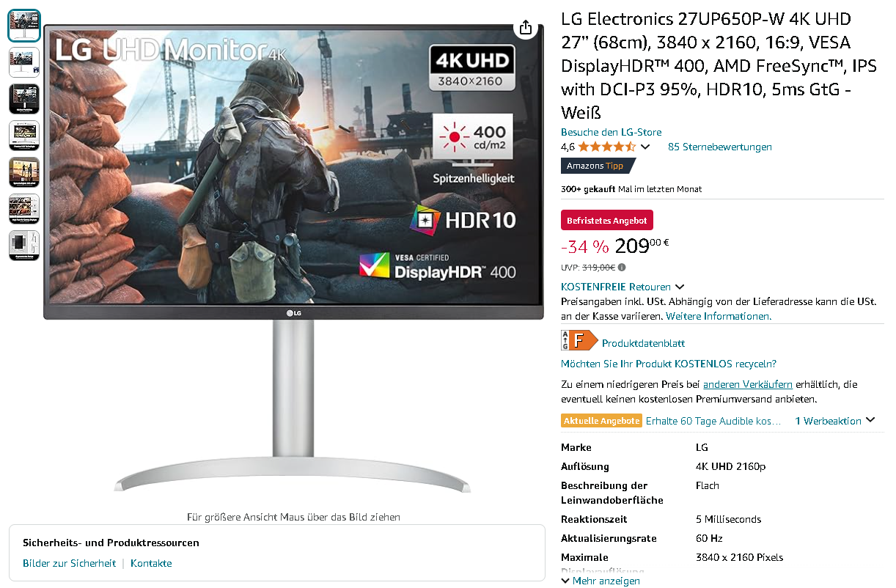Open the Besuche den LG-Store link
Viewport: 896px width, 588px height.
tap(611, 132)
